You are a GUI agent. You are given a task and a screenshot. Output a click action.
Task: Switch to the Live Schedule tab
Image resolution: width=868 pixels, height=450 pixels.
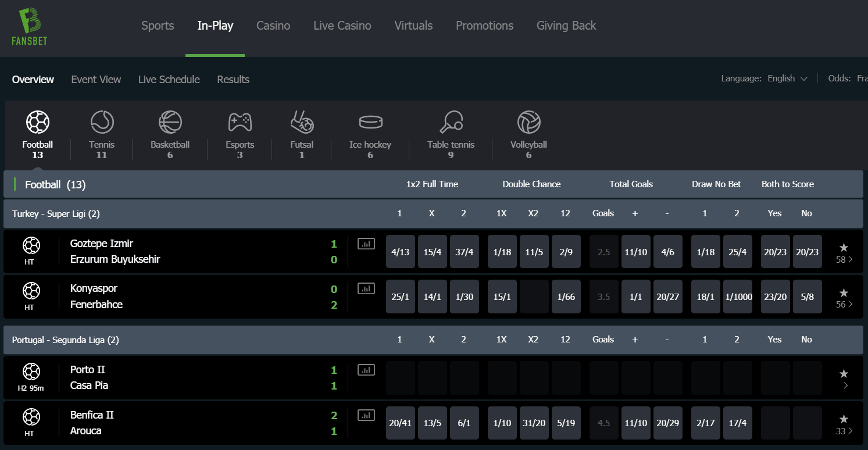point(169,80)
